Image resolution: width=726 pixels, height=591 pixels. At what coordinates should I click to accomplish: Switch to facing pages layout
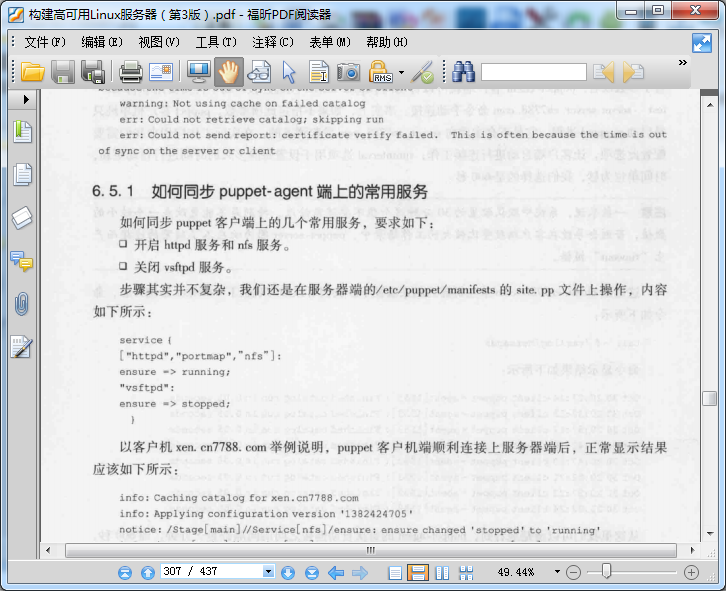(x=443, y=573)
